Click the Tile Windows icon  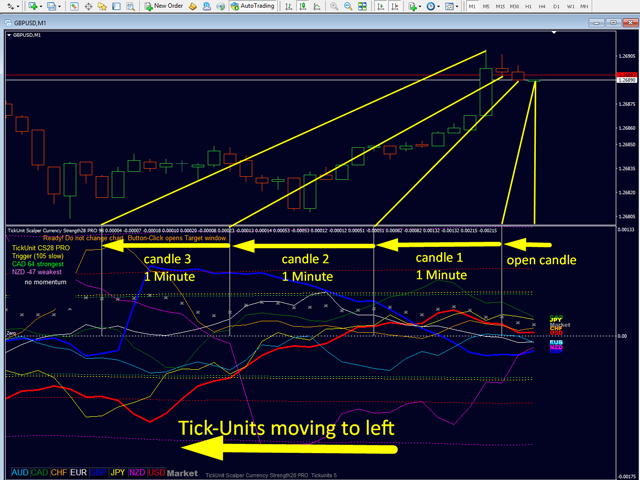362,6
